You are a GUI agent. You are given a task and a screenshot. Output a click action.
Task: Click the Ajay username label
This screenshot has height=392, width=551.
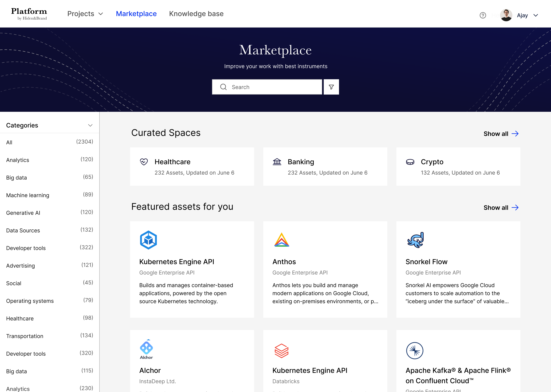[522, 15]
